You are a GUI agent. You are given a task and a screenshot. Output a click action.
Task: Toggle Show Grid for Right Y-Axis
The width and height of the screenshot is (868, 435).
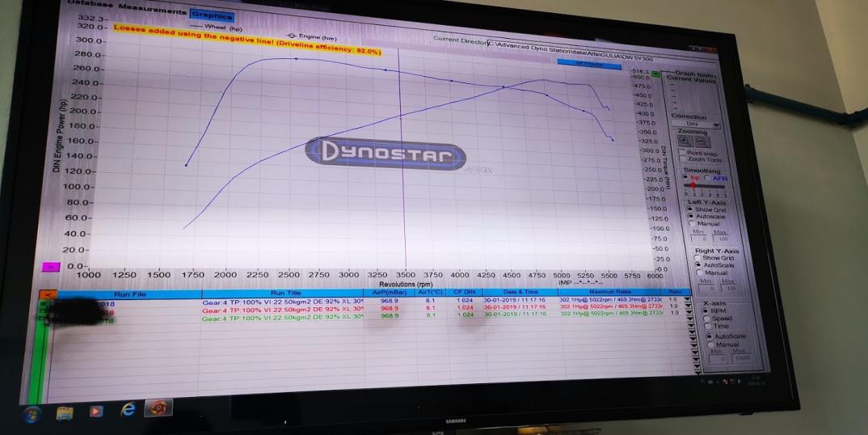pyautogui.click(x=697, y=258)
